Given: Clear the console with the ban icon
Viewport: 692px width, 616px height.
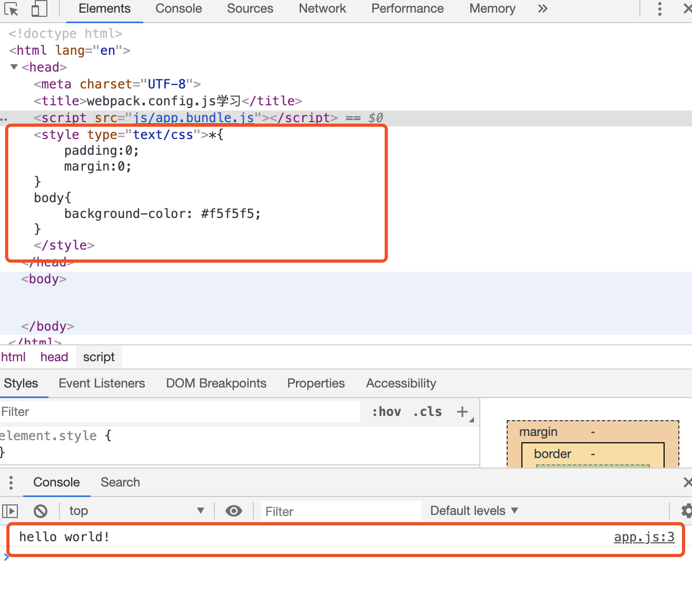Looking at the screenshot, I should click(x=41, y=511).
